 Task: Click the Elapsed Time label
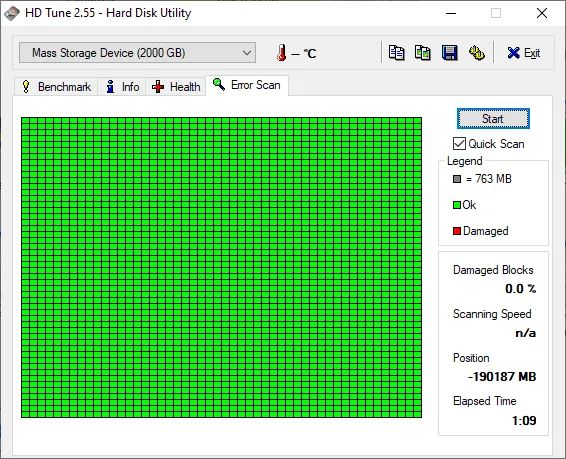[484, 401]
